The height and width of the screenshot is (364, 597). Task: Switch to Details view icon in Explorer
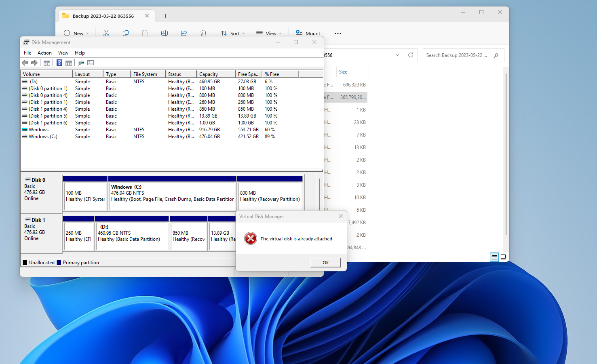tap(494, 257)
